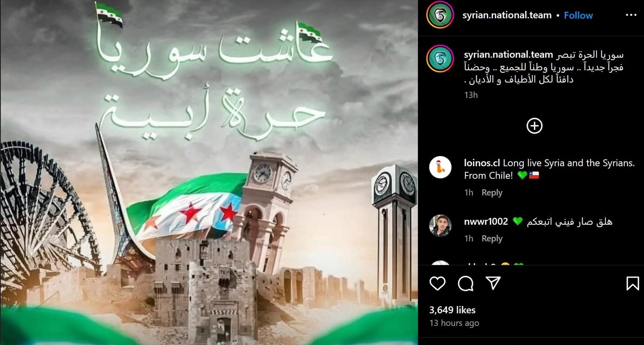Reply to the nwwr1002 comment
This screenshot has width=644, height=345.
click(x=492, y=239)
